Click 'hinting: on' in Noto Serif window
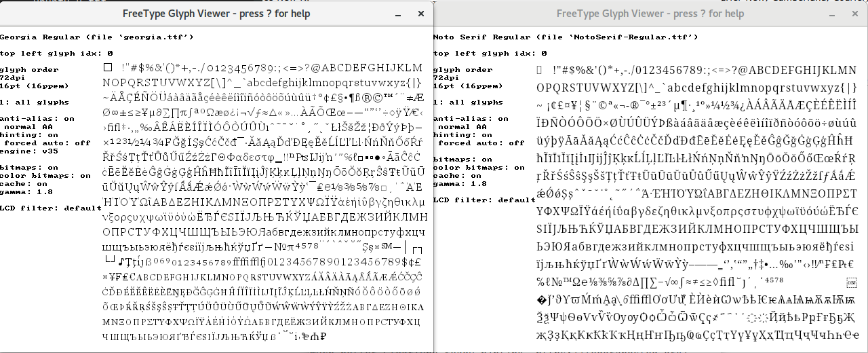868x353 pixels. pyautogui.click(x=463, y=134)
